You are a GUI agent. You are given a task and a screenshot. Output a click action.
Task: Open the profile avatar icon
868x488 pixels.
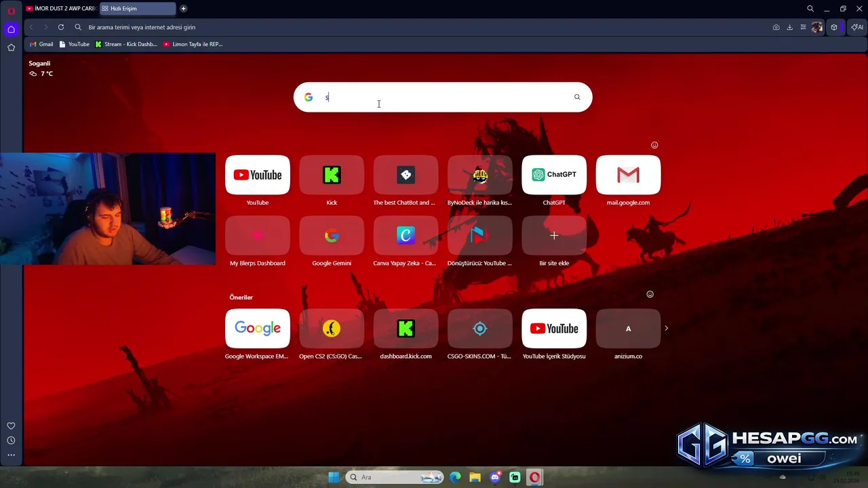tap(816, 27)
